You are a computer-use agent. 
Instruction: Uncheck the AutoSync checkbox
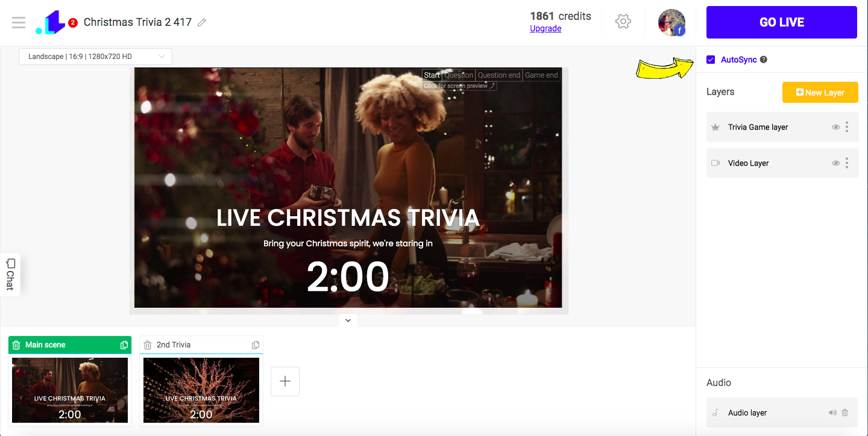pos(711,60)
